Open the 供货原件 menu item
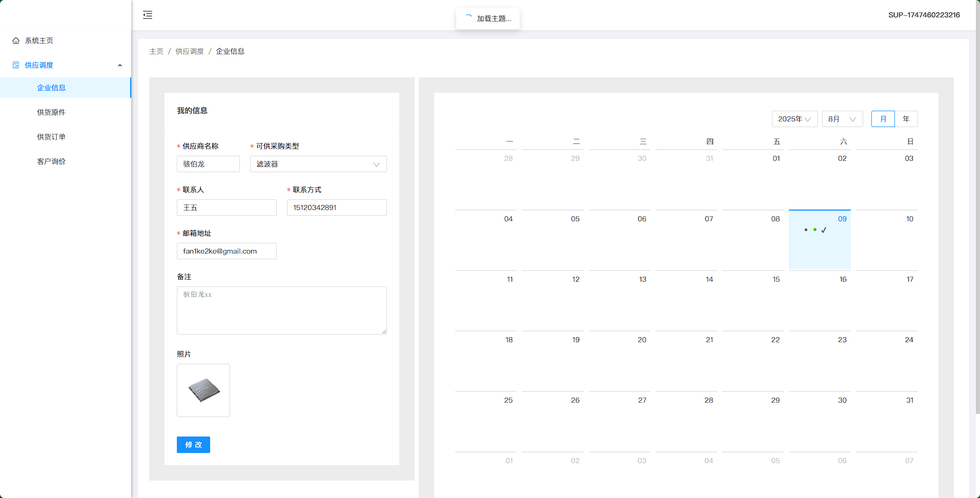The width and height of the screenshot is (980, 498). coord(51,112)
